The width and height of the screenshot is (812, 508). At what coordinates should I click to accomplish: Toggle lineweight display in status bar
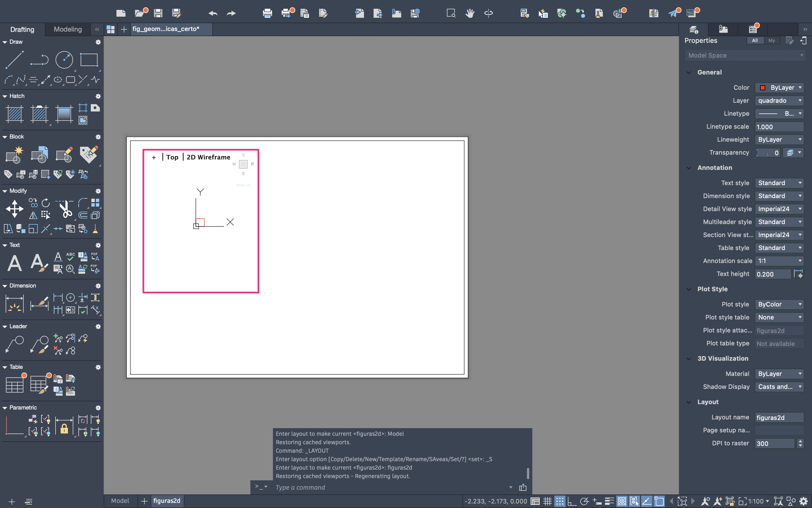[x=609, y=501]
